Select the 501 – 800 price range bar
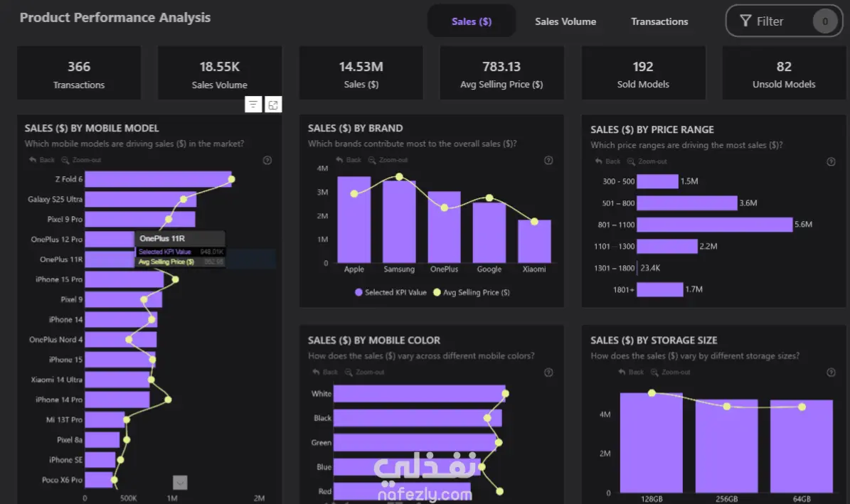 coord(687,203)
